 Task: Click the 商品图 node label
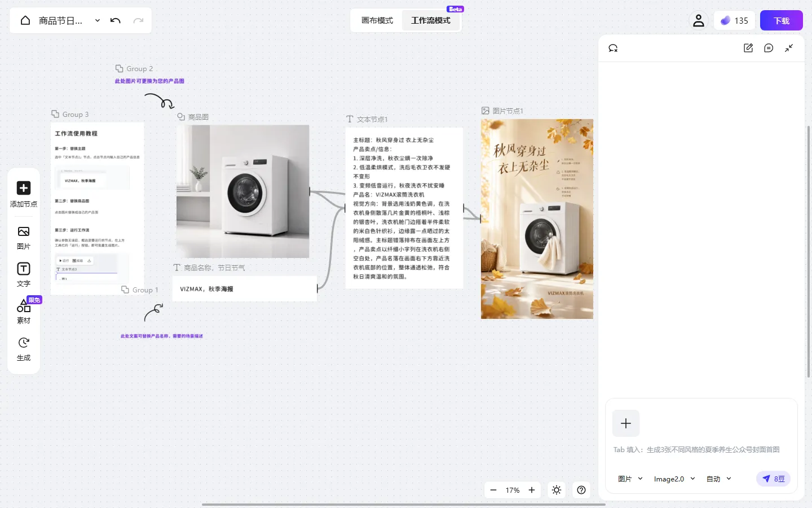pyautogui.click(x=193, y=117)
